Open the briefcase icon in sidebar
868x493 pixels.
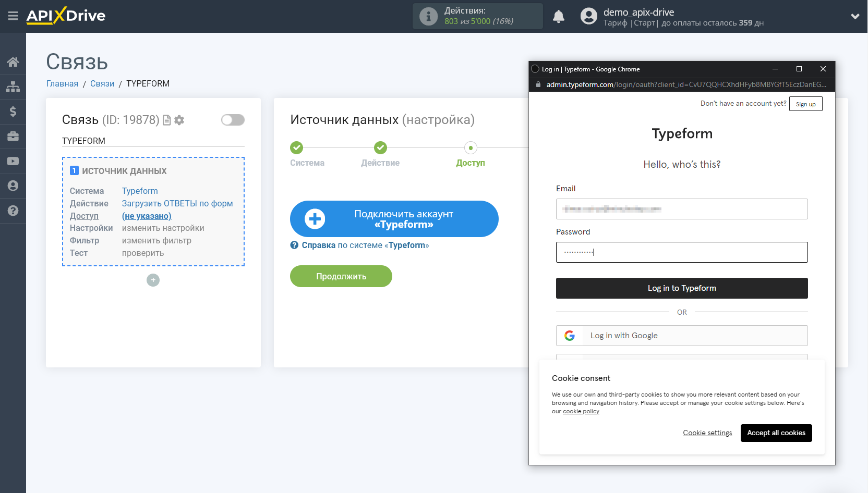tap(13, 136)
